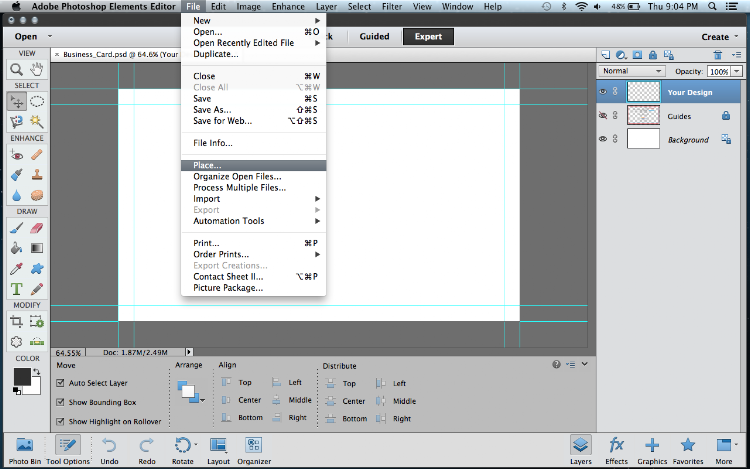Open Spotlight search in menu bar

click(x=712, y=6)
